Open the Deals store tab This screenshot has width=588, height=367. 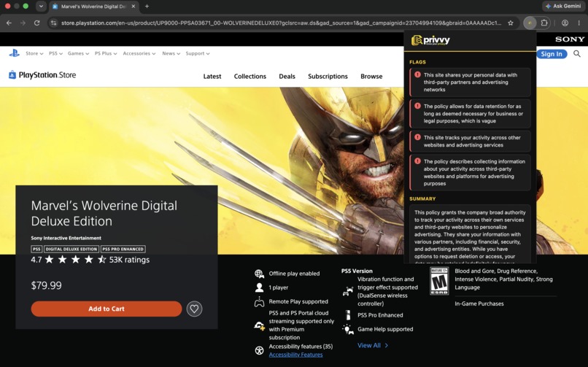click(287, 77)
